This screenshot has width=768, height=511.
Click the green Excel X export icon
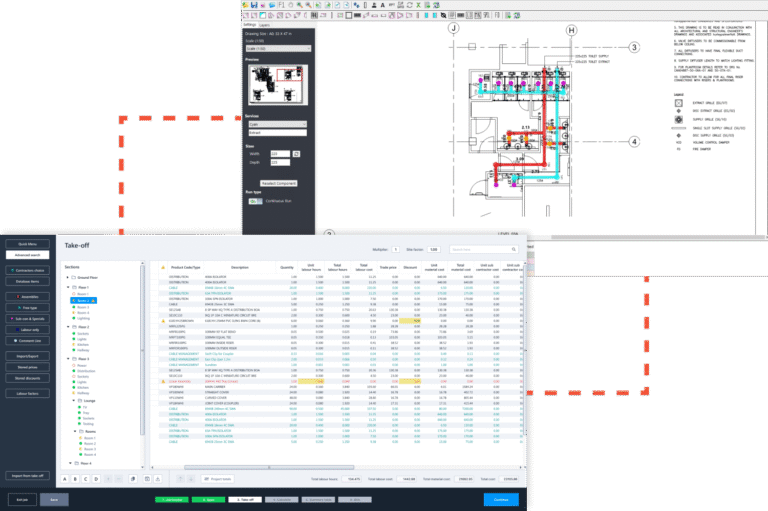(418, 5)
